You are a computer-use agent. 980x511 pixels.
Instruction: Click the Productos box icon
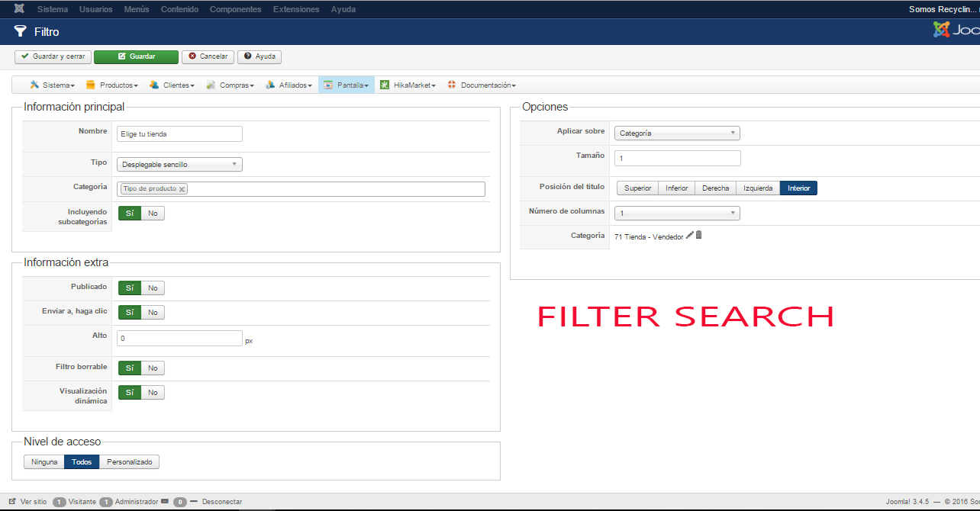tap(91, 85)
